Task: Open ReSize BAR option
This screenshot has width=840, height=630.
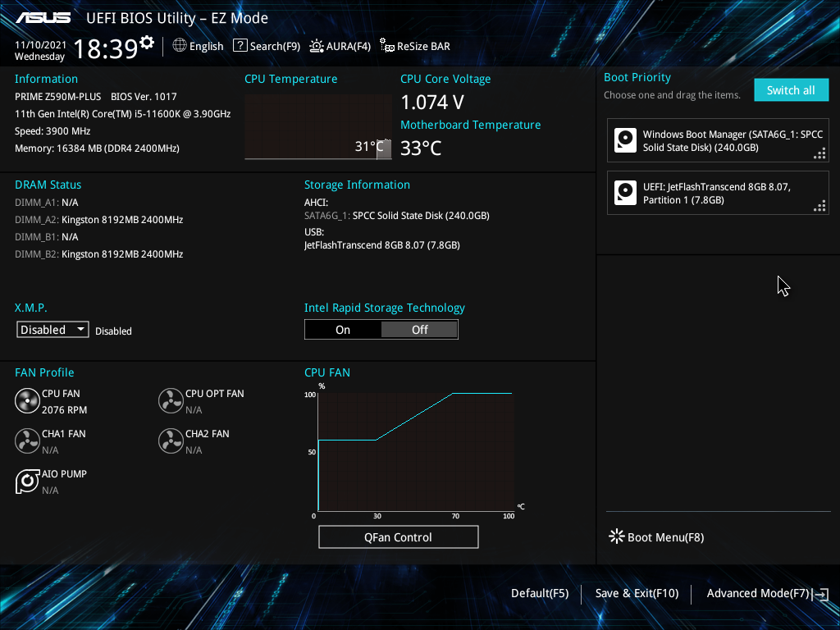Action: [415, 46]
